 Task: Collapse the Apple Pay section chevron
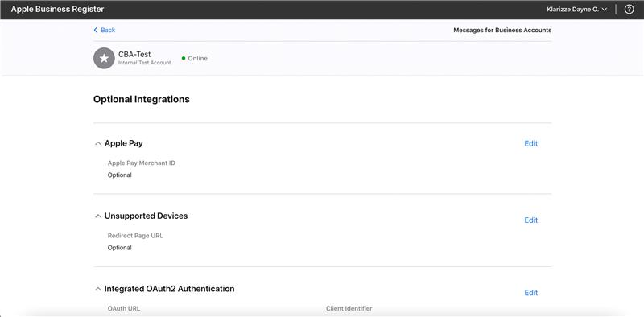coord(97,144)
